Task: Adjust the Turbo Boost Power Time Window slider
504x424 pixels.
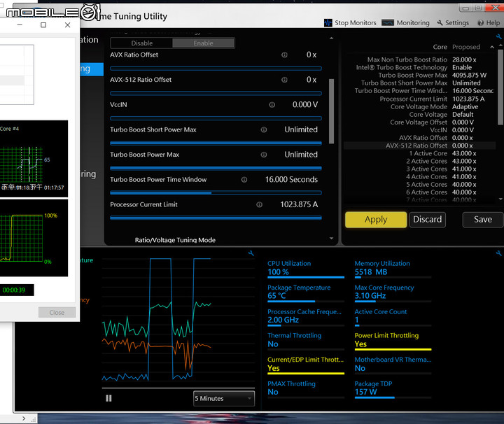Action: tap(216, 193)
